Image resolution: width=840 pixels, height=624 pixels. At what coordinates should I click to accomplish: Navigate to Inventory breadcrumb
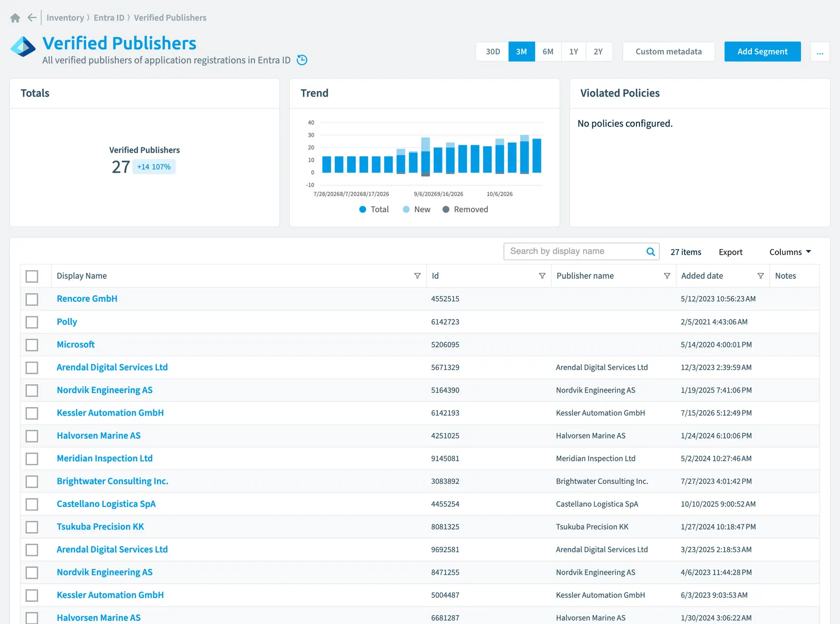[65, 18]
